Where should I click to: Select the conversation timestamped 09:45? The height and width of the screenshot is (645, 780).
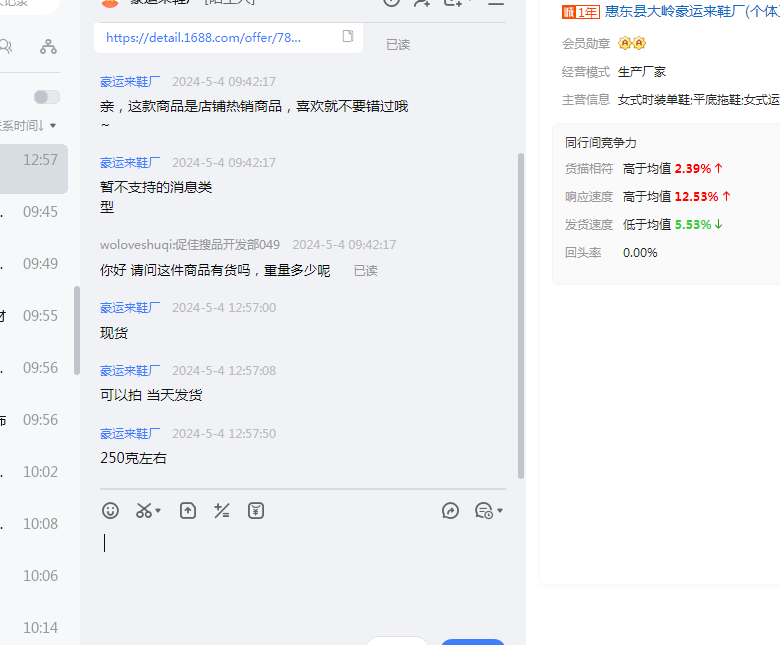point(34,212)
